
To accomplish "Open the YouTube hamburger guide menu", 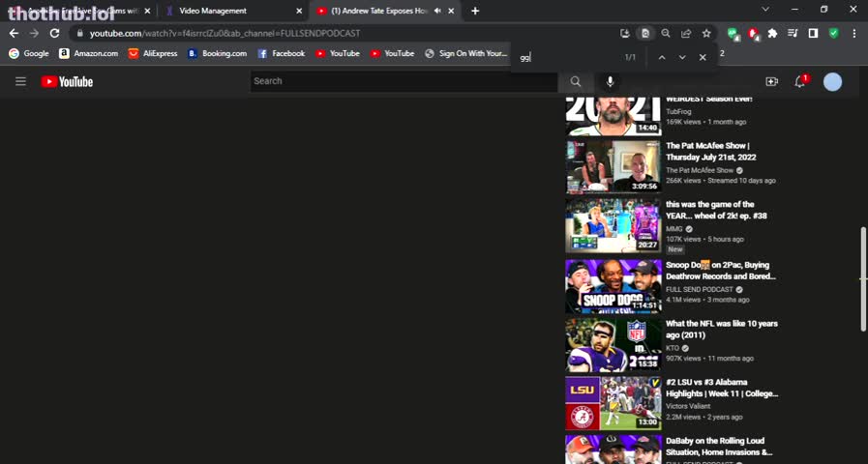I will coord(20,82).
